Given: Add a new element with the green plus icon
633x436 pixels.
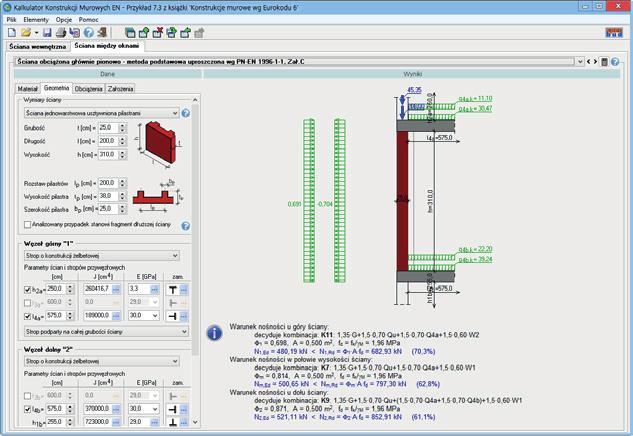Looking at the screenshot, I should (144, 33).
